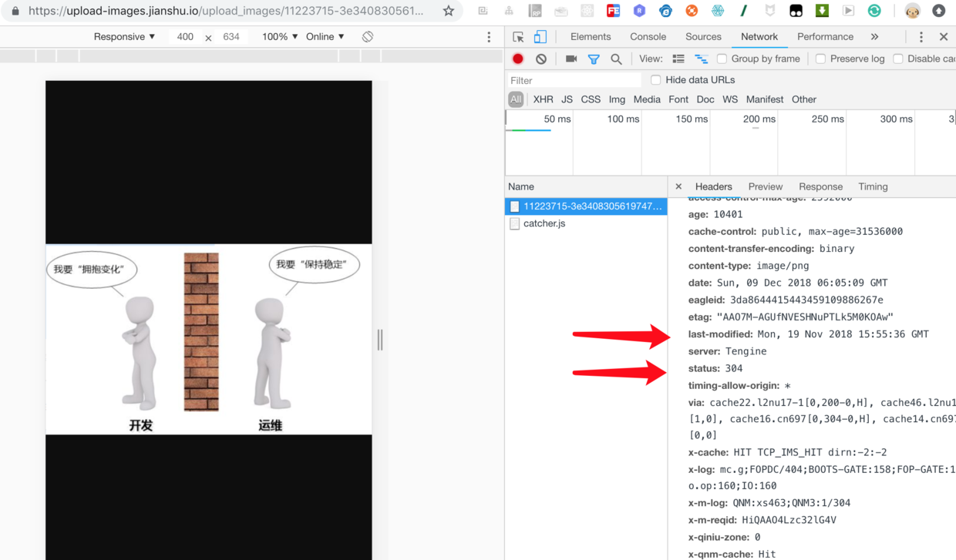Open device toolbar more options menu
The width and height of the screenshot is (956, 560).
[x=489, y=37]
